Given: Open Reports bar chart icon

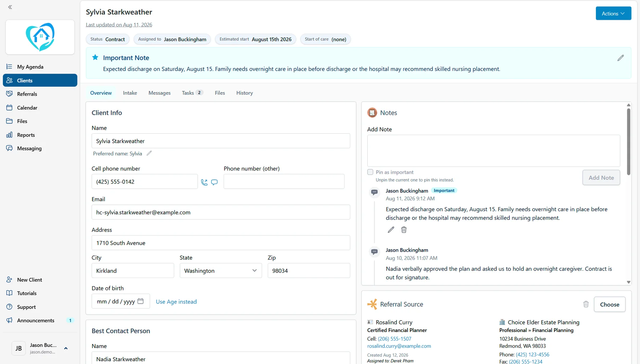Looking at the screenshot, I should pos(9,135).
